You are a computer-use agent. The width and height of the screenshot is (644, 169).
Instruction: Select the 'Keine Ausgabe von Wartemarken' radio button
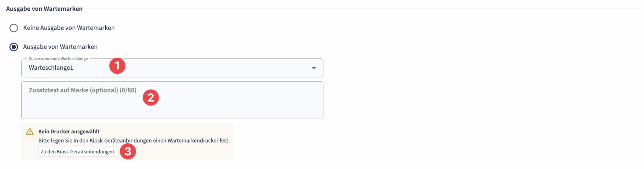coord(14,28)
